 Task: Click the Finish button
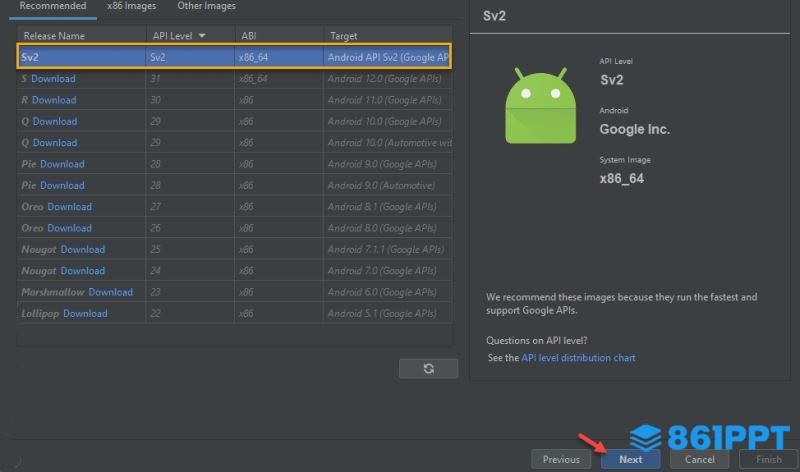[x=768, y=459]
